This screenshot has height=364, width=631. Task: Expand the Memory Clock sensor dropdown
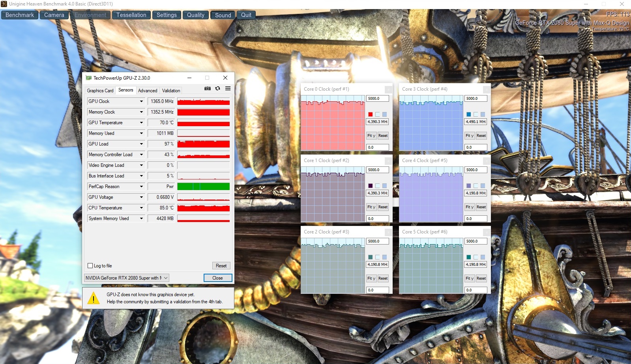tap(141, 112)
